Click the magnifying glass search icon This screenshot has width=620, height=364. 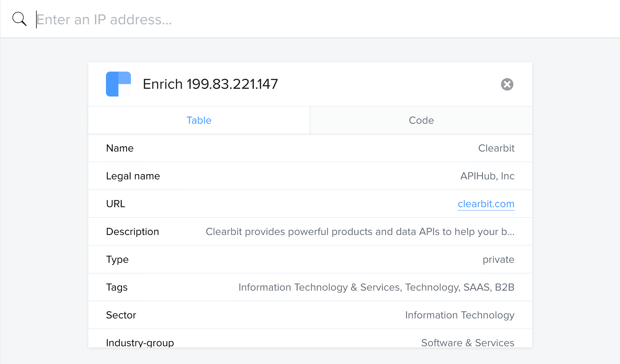pos(19,19)
